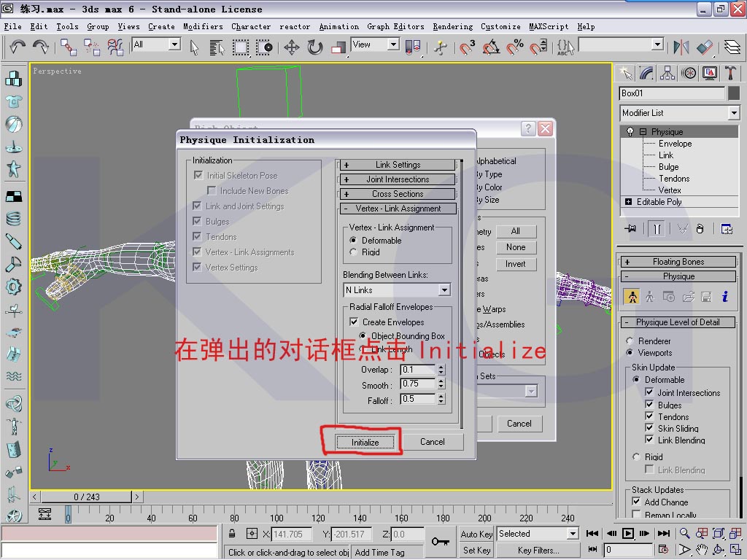Image resolution: width=747 pixels, height=560 pixels.
Task: Open the MAXScript menu
Action: [x=549, y=27]
